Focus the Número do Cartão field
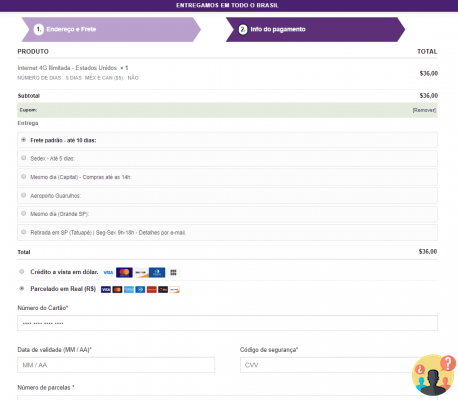The width and height of the screenshot is (458, 400). (x=227, y=323)
